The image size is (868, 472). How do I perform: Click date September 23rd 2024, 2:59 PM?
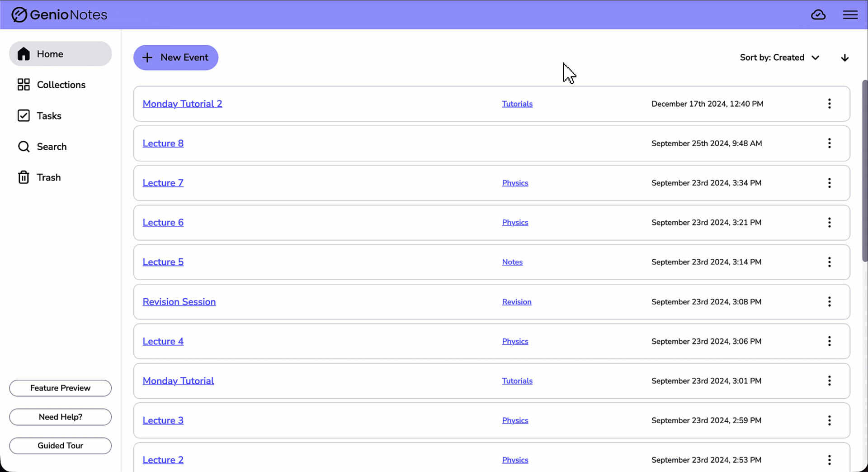(x=706, y=420)
